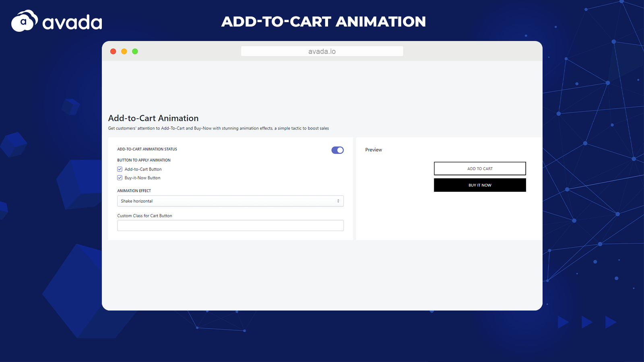The height and width of the screenshot is (362, 644).
Task: Click the green maximize window dot
Action: [135, 51]
